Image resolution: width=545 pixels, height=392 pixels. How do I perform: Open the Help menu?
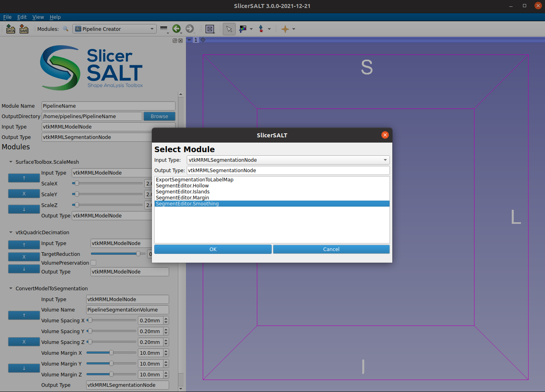coord(55,17)
